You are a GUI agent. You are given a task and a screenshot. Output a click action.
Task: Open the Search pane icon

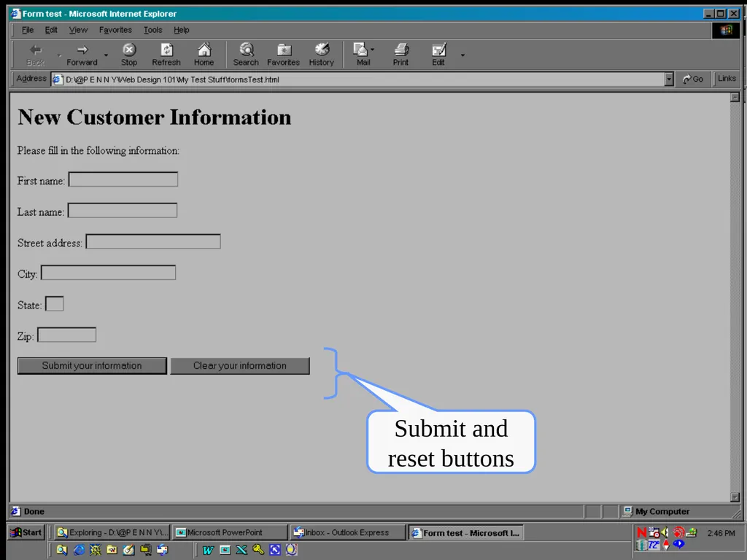[247, 50]
